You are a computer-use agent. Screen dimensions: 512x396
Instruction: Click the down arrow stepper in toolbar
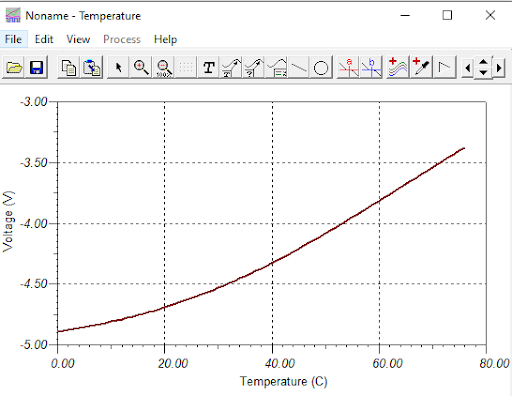483,73
